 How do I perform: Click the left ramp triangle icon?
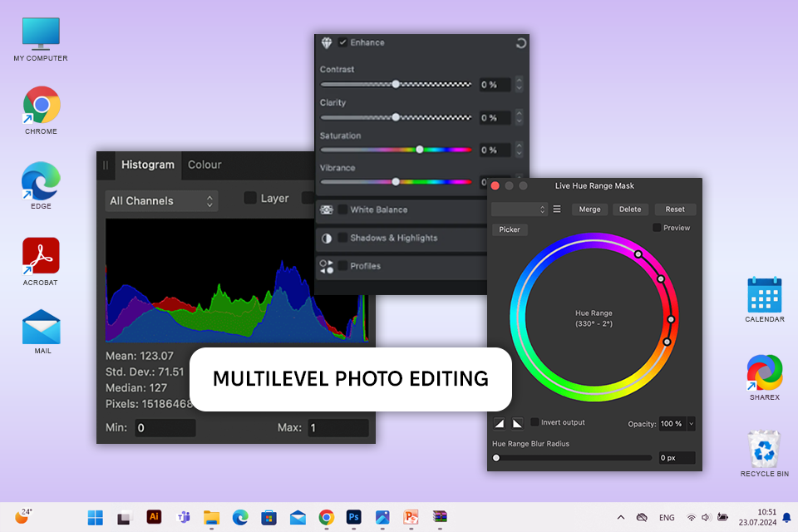500,423
